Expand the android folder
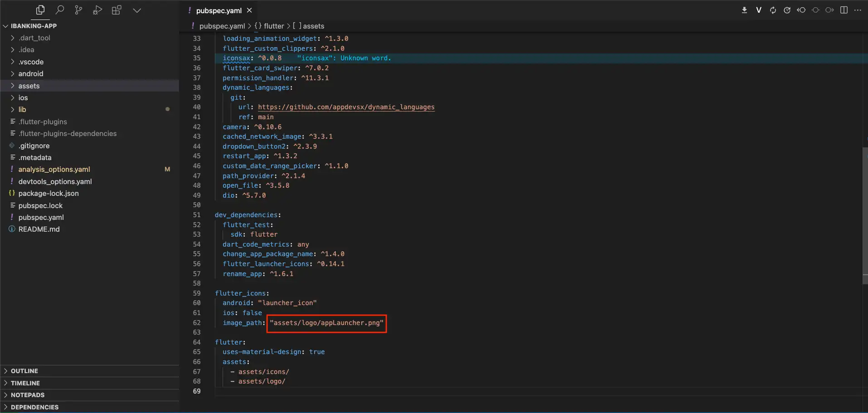This screenshot has height=413, width=868. tap(30, 73)
